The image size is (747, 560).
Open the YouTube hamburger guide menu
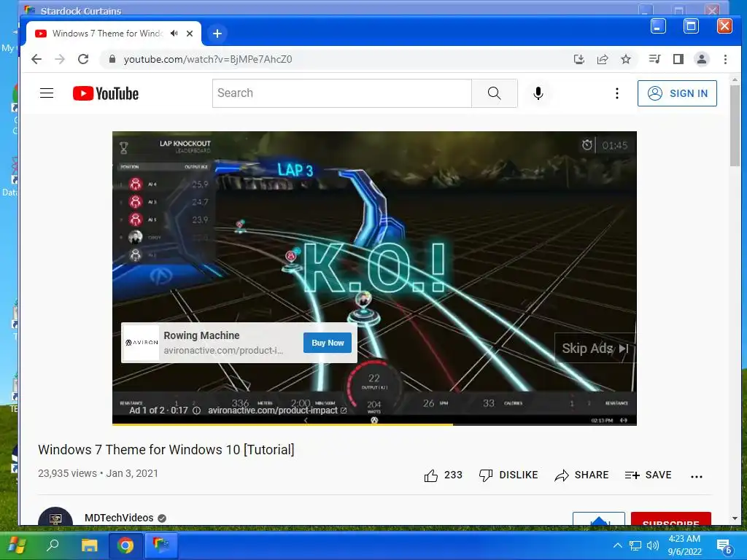(47, 93)
